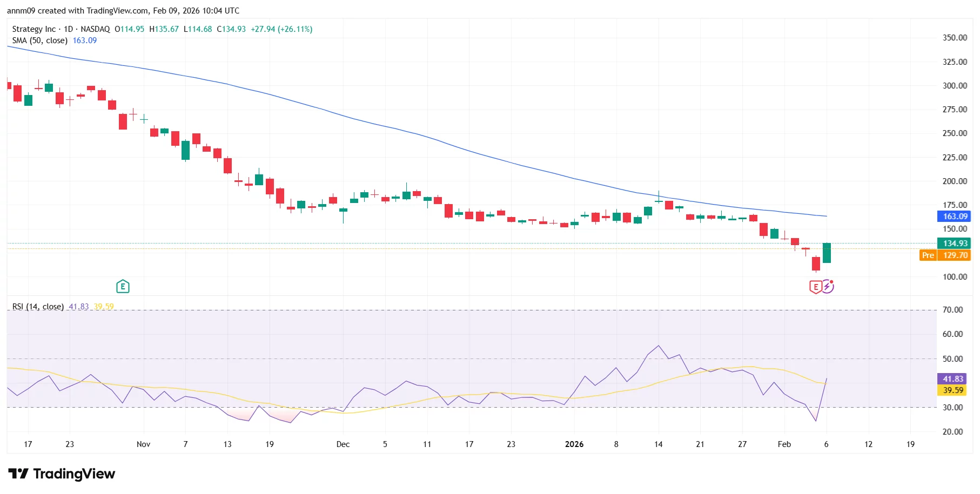The width and height of the screenshot is (980, 494).
Task: Click the yellow 39.59 RSI-average flag on the axis
Action: click(x=954, y=390)
